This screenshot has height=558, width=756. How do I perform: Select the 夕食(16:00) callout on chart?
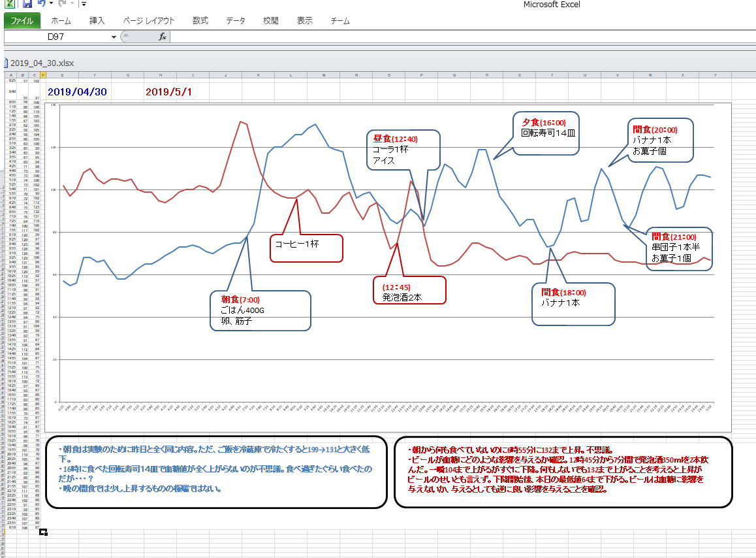pyautogui.click(x=546, y=133)
